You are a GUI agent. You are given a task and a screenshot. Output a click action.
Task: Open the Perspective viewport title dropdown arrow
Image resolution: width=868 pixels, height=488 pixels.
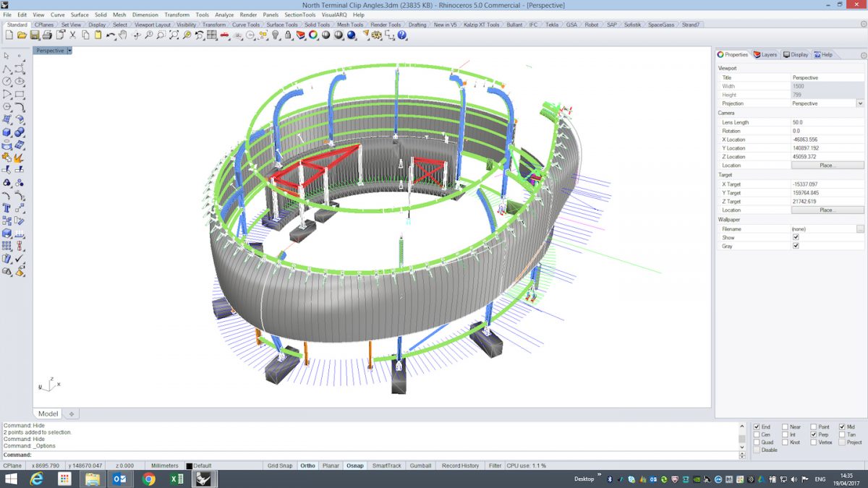click(69, 51)
